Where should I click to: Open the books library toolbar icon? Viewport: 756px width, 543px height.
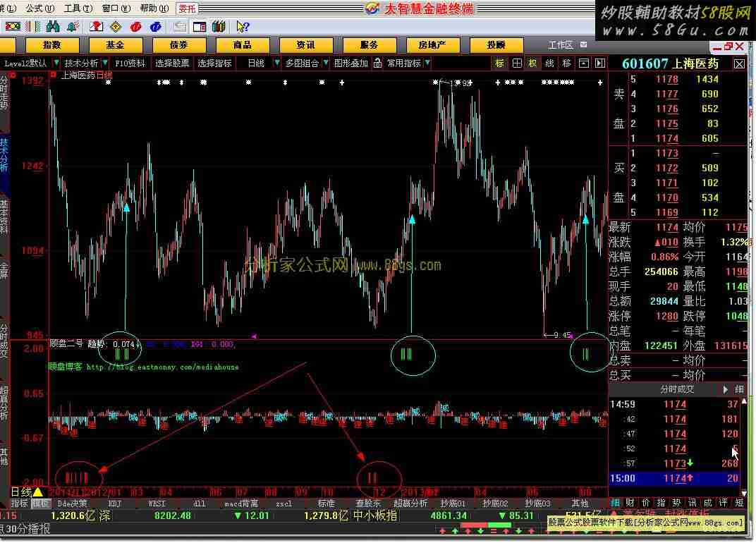click(x=219, y=27)
